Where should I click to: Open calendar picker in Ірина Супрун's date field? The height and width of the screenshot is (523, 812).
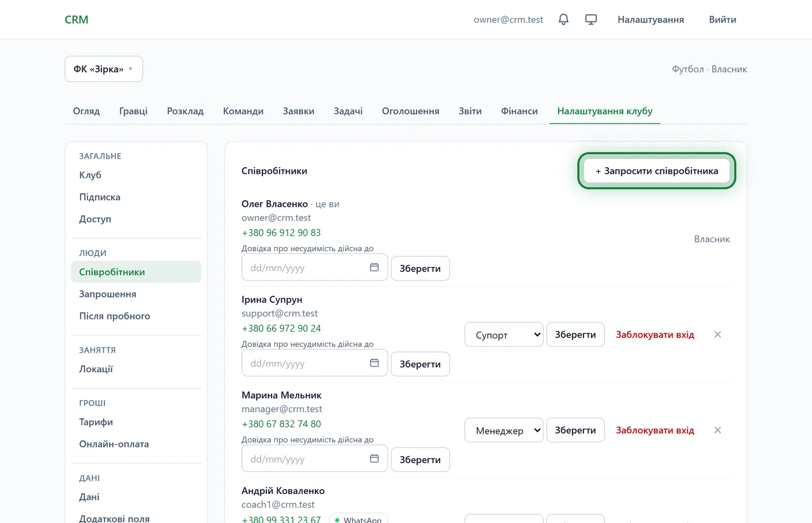374,364
